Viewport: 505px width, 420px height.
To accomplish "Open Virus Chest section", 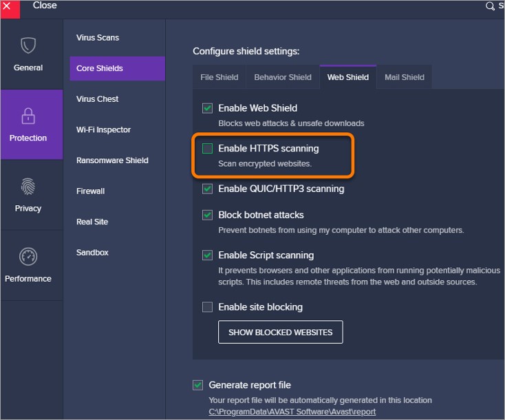I will (x=97, y=99).
